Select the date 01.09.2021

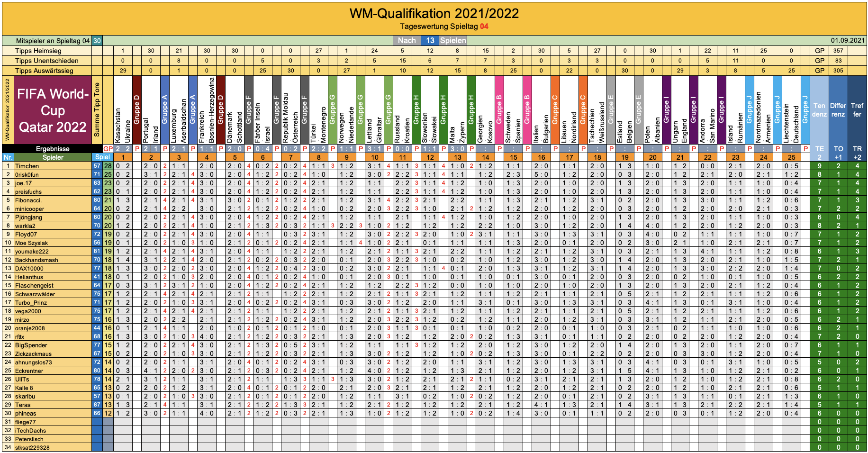[848, 41]
